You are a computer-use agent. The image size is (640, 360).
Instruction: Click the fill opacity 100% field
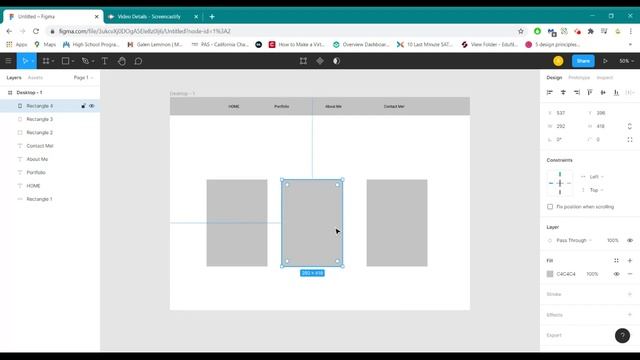(592, 274)
